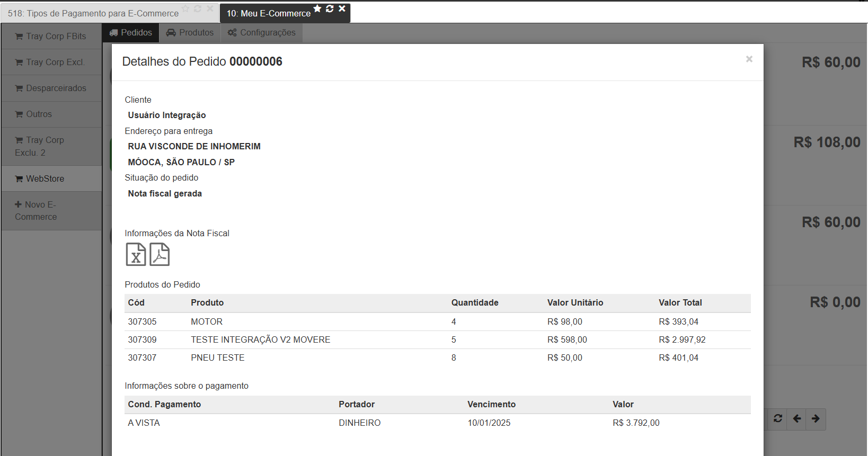Viewport: 868px width, 456px height.
Task: Close the Meu E-Commerce tab
Action: click(342, 8)
